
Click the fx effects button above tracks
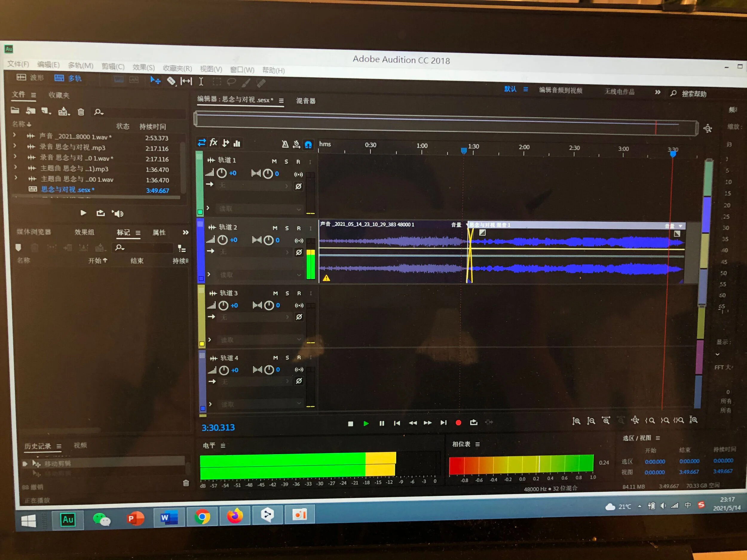(x=213, y=143)
